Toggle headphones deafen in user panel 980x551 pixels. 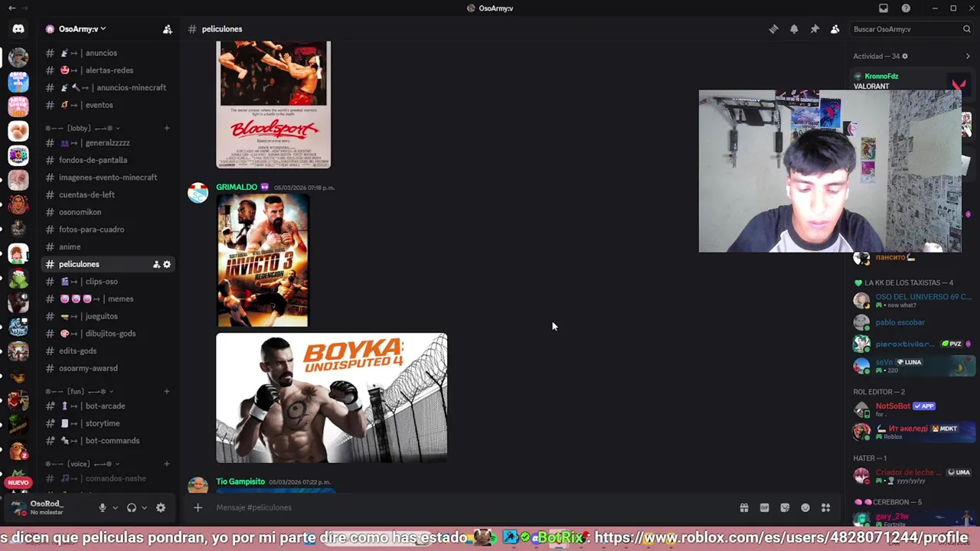(x=132, y=507)
